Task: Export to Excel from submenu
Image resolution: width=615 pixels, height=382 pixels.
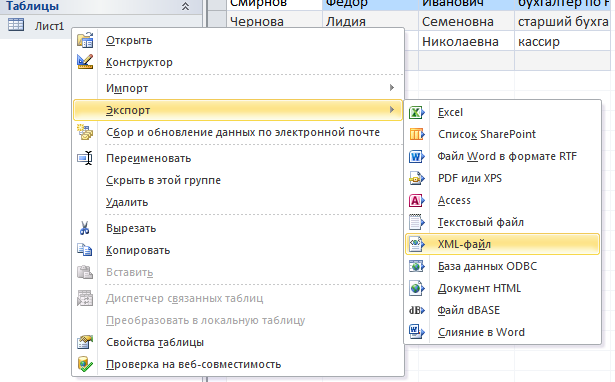Action: pos(502,112)
